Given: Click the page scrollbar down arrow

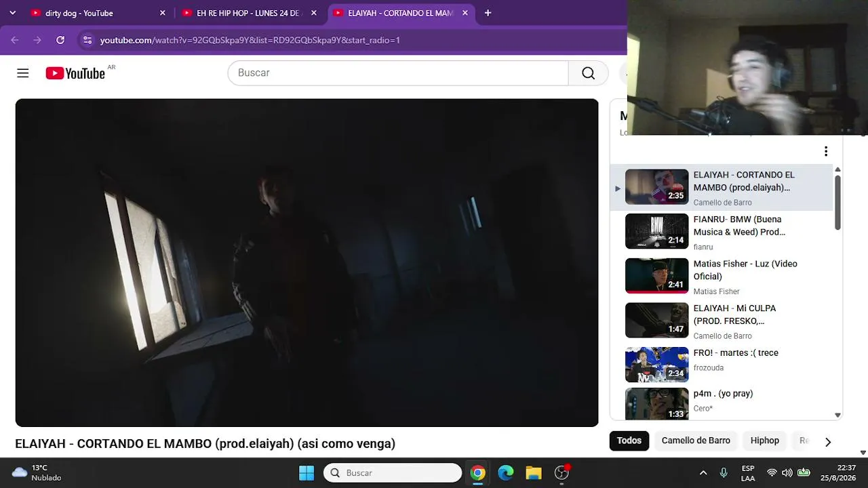Looking at the screenshot, I should tap(863, 453).
